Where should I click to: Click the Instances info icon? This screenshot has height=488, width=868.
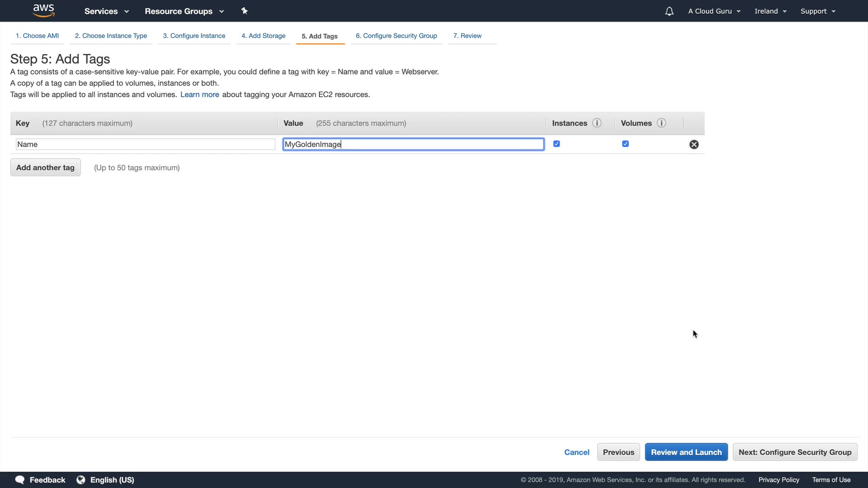[x=597, y=123]
